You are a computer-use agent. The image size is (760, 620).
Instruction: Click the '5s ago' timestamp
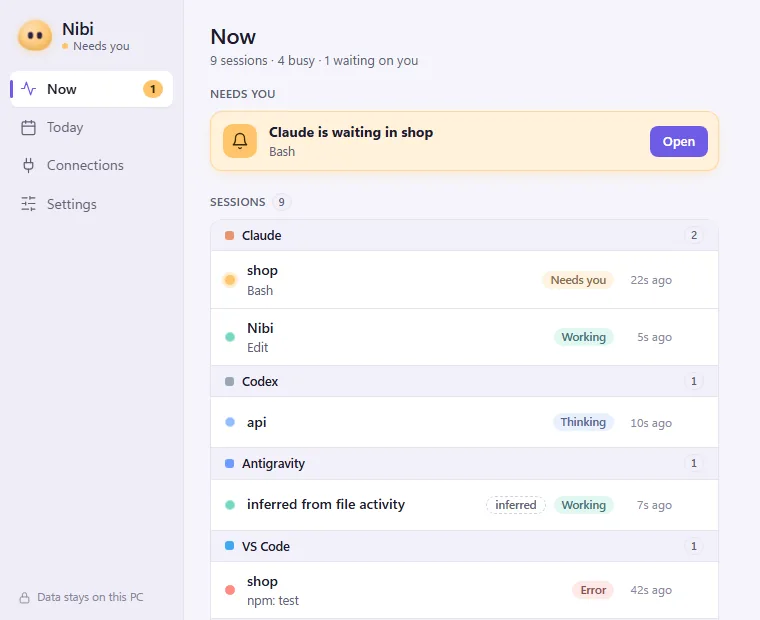(x=654, y=337)
